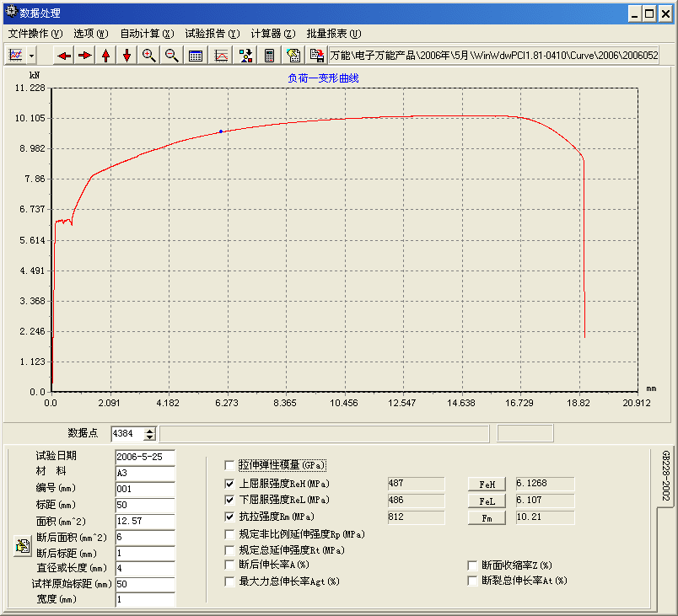678x616 pixels.
Task: Select the zoom out magnifier tool
Action: click(172, 56)
